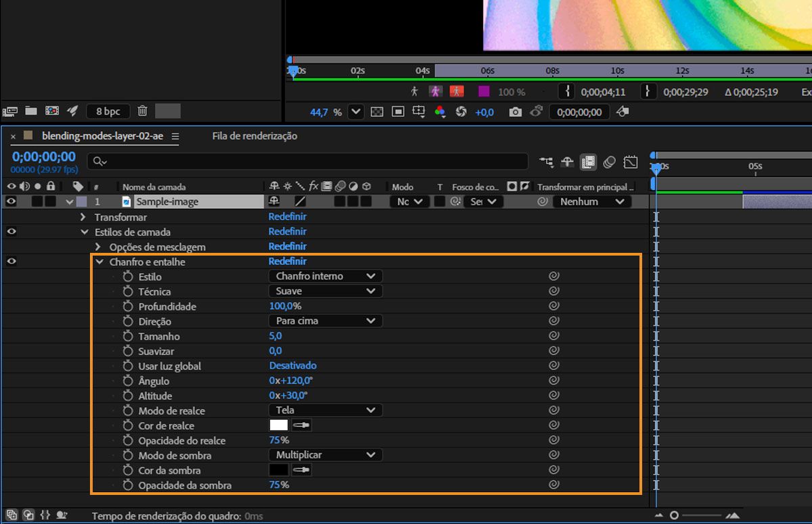
Task: Switch to the Fila de renderização tab
Action: pyautogui.click(x=254, y=136)
